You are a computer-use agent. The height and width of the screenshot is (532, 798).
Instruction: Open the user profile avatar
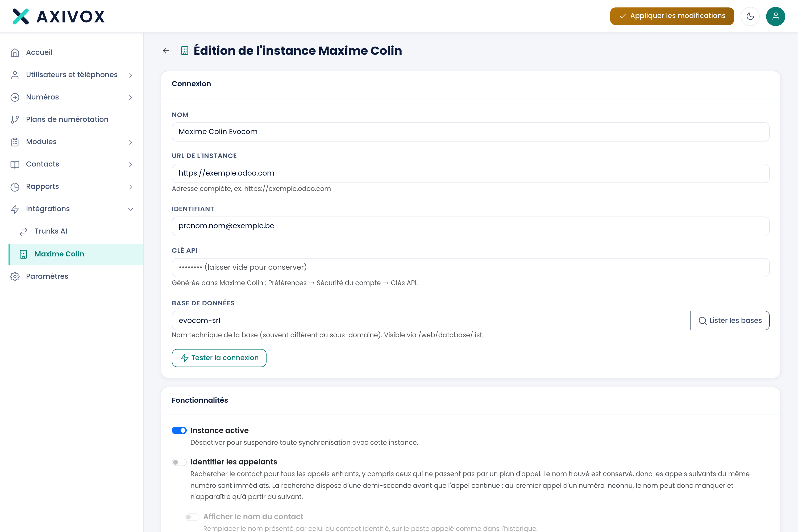tap(776, 16)
